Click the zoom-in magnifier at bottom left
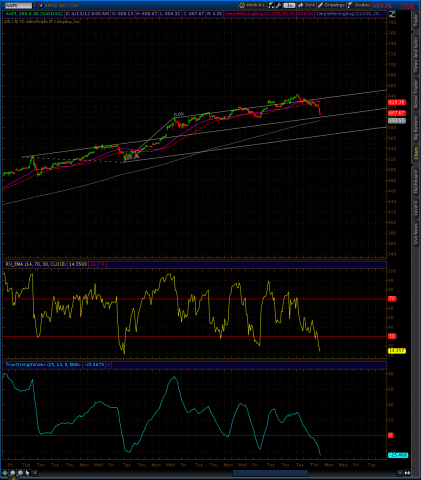Viewport: 421px width, 480px height. tap(12, 473)
